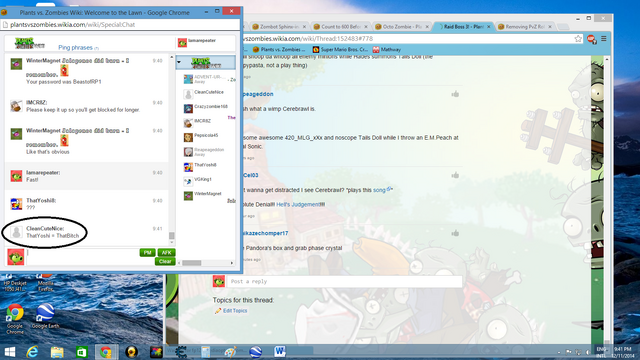Viewport: 640px width, 360px height.
Task: Switch to the Count to 600 tab
Action: (340, 27)
